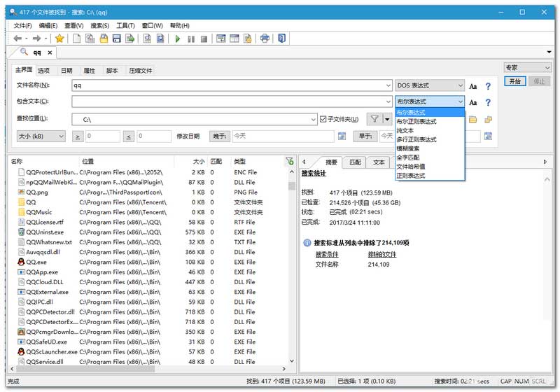Click the Print icon in toolbar
This screenshot has width=560, height=392.
click(x=265, y=38)
